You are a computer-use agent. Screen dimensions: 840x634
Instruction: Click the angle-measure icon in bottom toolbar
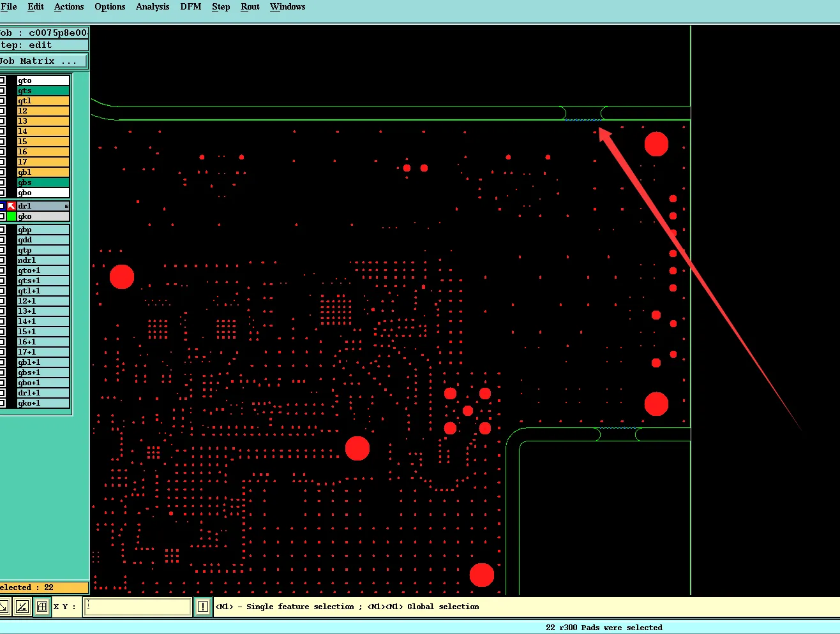22,607
